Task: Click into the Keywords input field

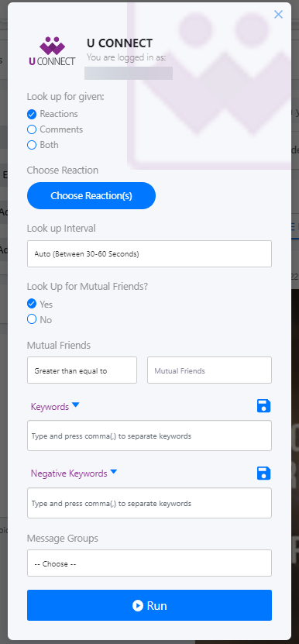Action: 149,436
